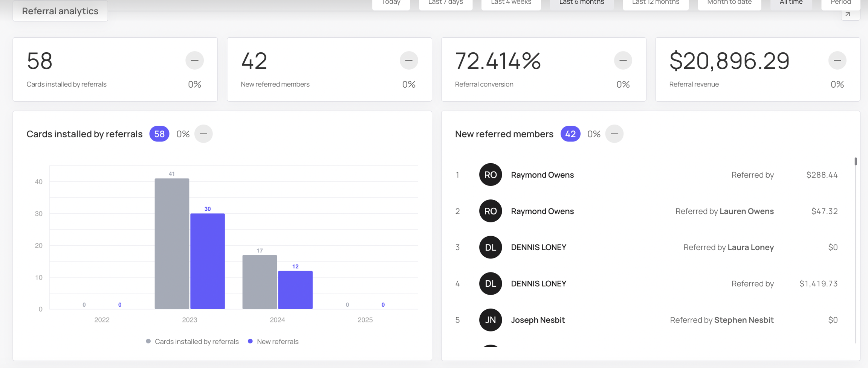Select the Last 6 months tab

click(x=582, y=3)
